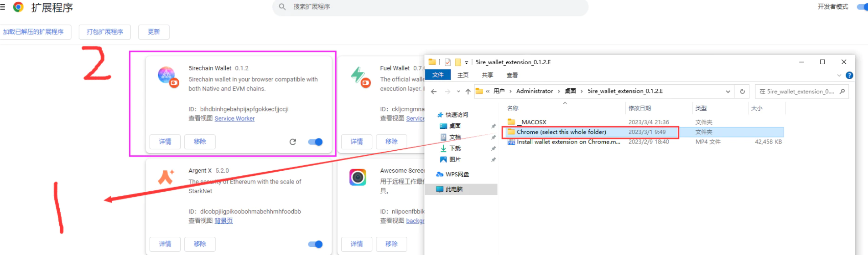Open 详情 for Fuel Wallet
Viewport: 868px width, 255px height.
coord(357,142)
